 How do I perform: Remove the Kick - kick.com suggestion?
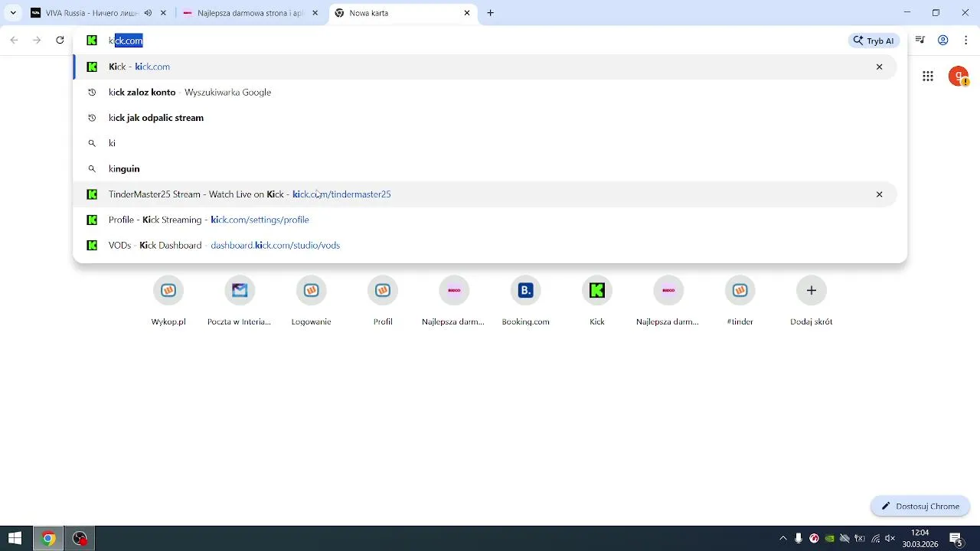click(879, 67)
